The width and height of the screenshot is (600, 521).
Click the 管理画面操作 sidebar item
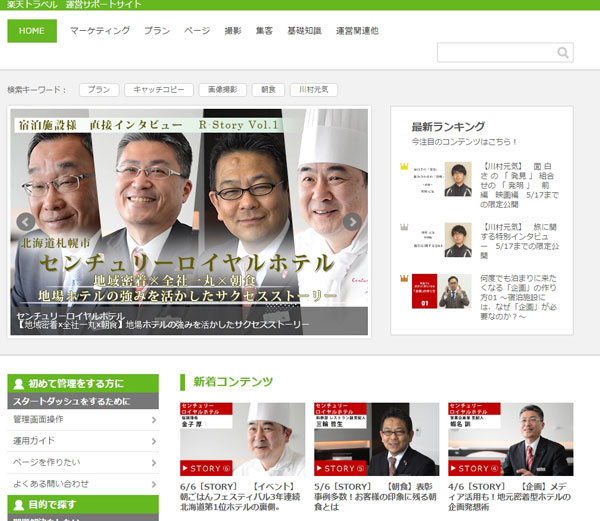point(83,420)
